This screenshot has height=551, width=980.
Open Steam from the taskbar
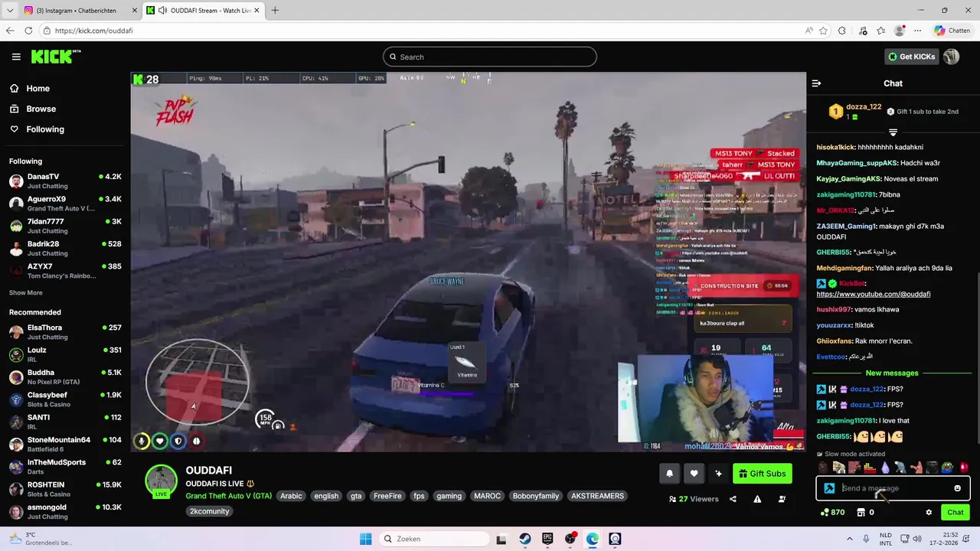(524, 539)
